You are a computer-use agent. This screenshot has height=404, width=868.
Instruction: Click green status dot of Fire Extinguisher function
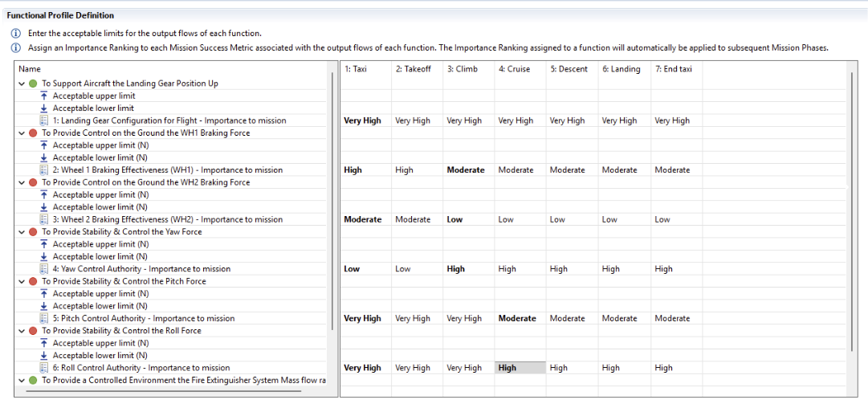pyautogui.click(x=33, y=380)
